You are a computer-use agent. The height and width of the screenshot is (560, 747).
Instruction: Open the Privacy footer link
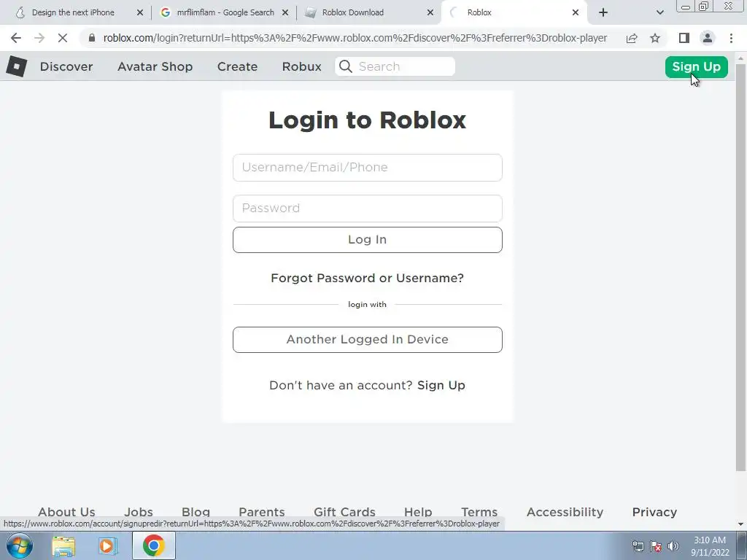point(654,512)
